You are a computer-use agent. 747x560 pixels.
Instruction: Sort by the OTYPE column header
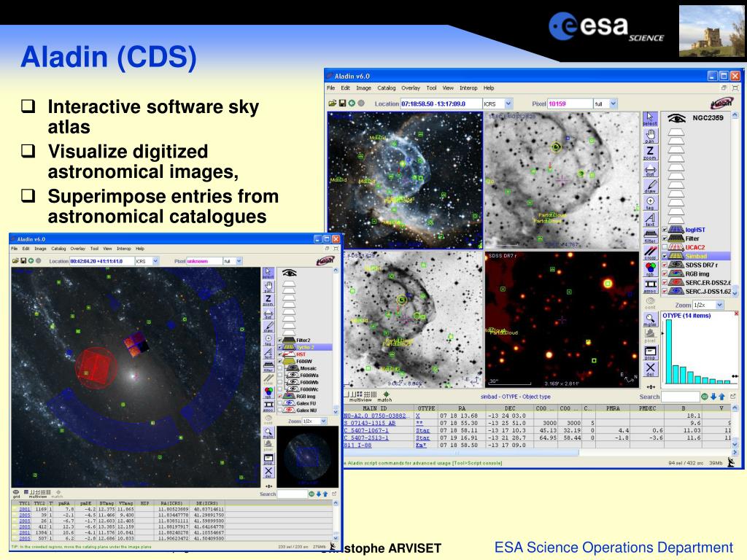point(426,408)
